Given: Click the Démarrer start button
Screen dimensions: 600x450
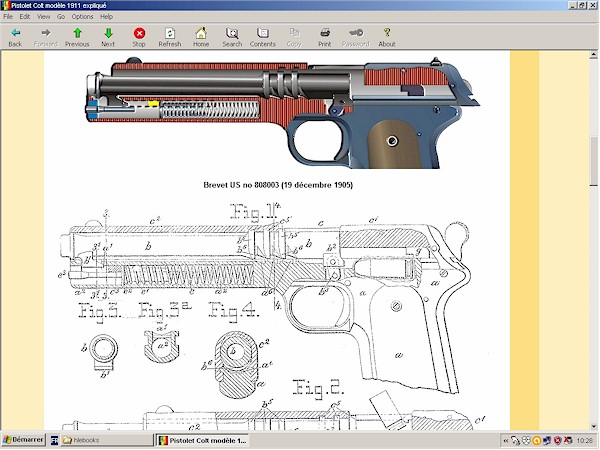Looking at the screenshot, I should pyautogui.click(x=23, y=440).
